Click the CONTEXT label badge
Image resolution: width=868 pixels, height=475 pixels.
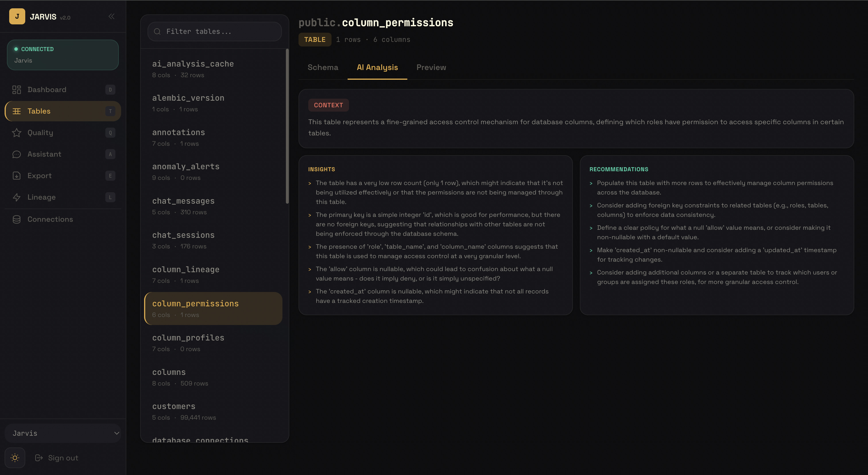coord(328,105)
